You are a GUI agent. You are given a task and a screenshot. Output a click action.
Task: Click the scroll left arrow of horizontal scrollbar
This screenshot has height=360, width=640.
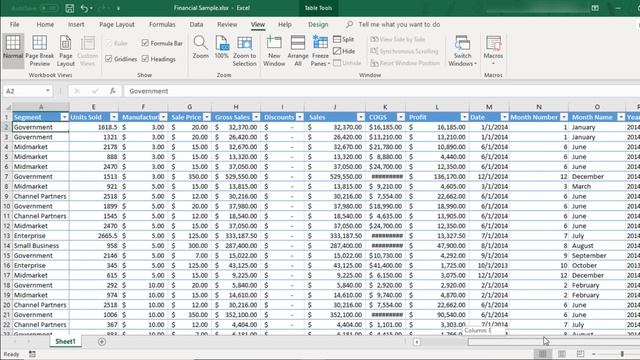pos(417,342)
